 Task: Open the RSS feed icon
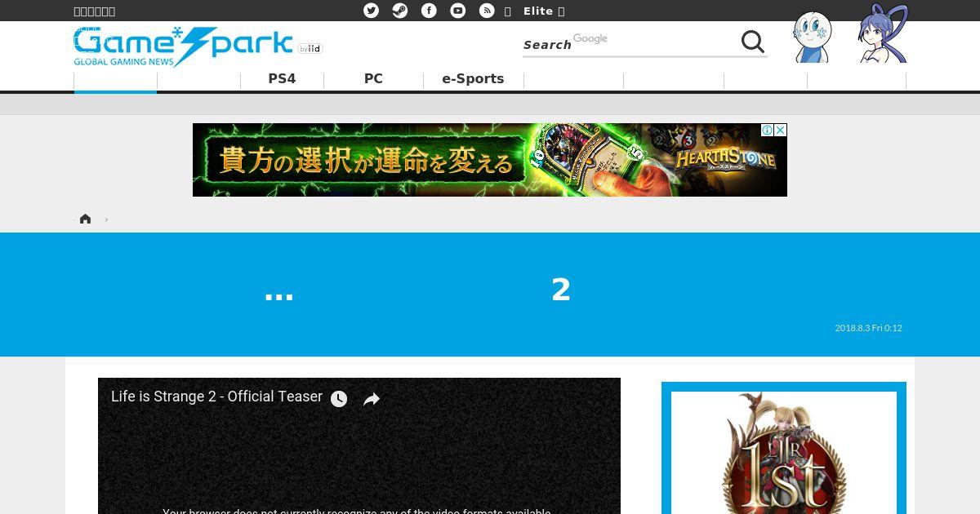487,11
